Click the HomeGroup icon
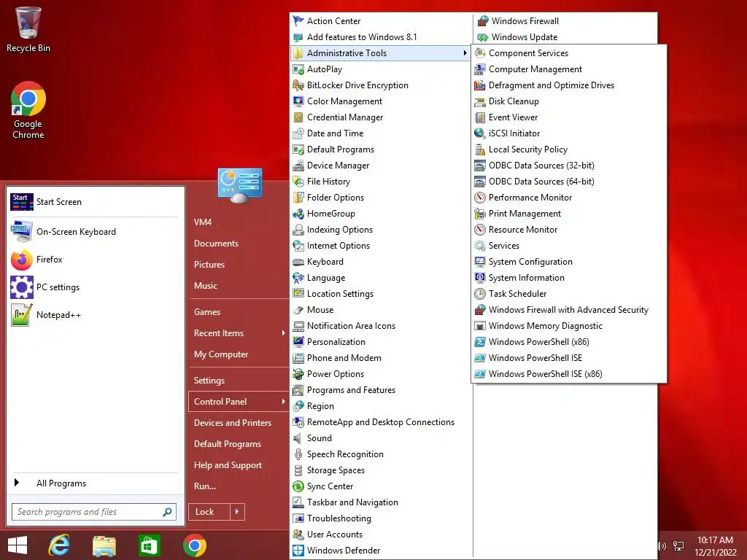 coord(298,214)
